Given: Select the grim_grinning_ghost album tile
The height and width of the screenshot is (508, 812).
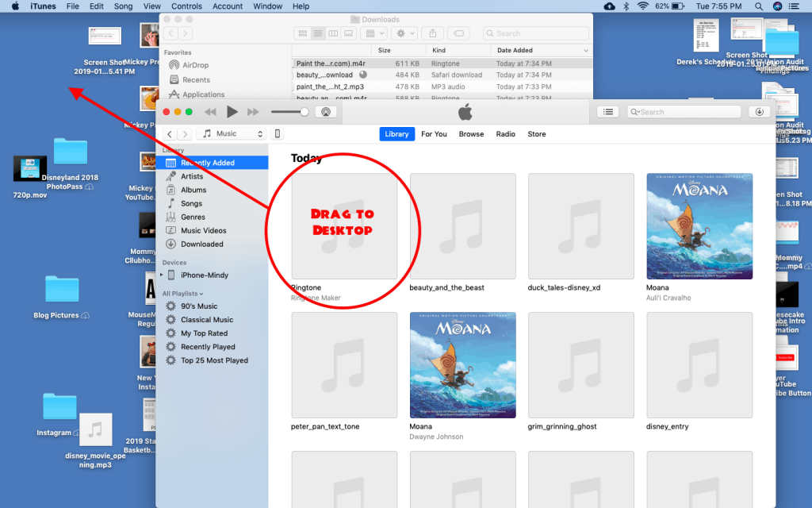Looking at the screenshot, I should point(580,365).
